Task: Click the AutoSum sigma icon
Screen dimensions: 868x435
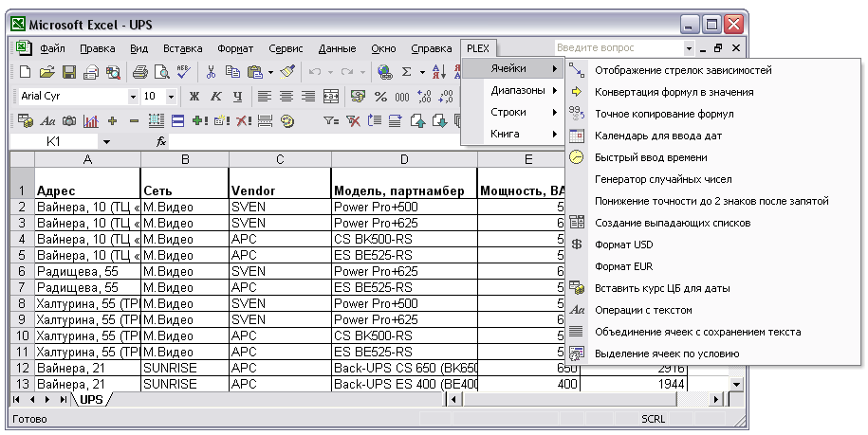Action: (407, 72)
